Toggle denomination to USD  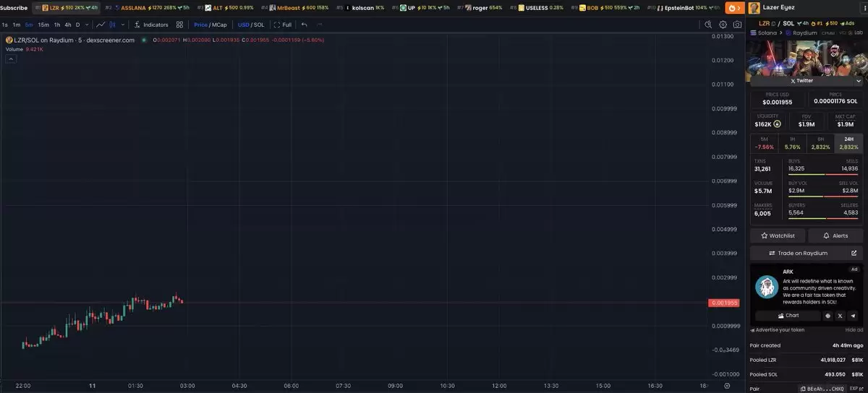[x=244, y=25]
